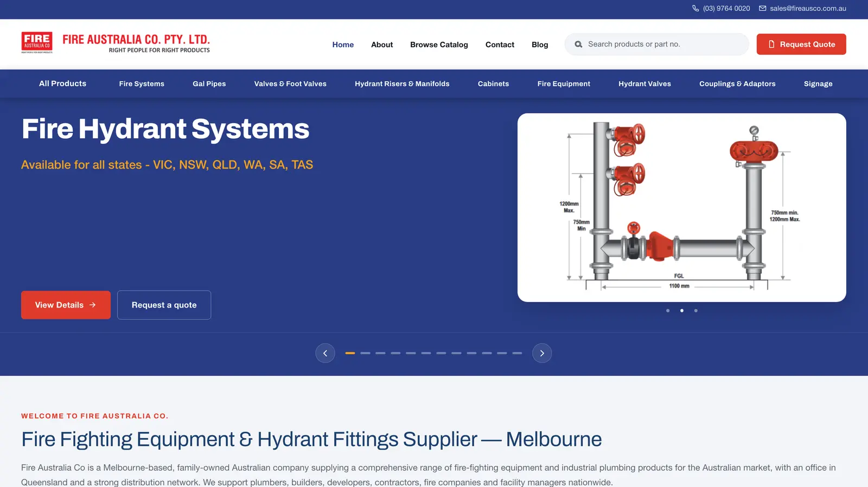
Task: Advance to next slide with the right chevron
Action: [x=542, y=353]
